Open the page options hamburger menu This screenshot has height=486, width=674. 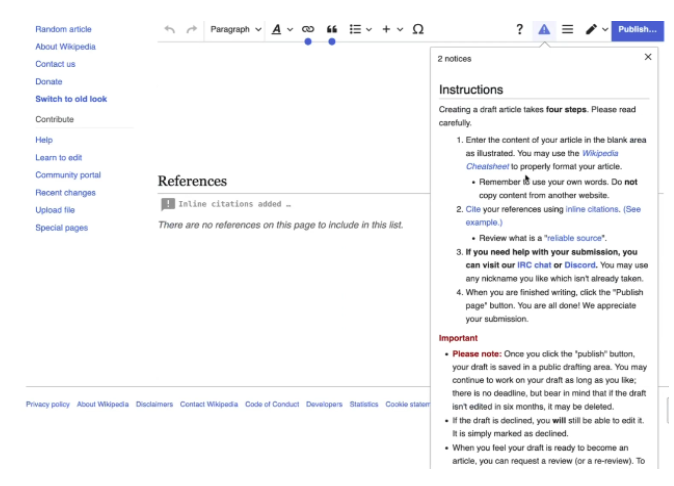(567, 29)
